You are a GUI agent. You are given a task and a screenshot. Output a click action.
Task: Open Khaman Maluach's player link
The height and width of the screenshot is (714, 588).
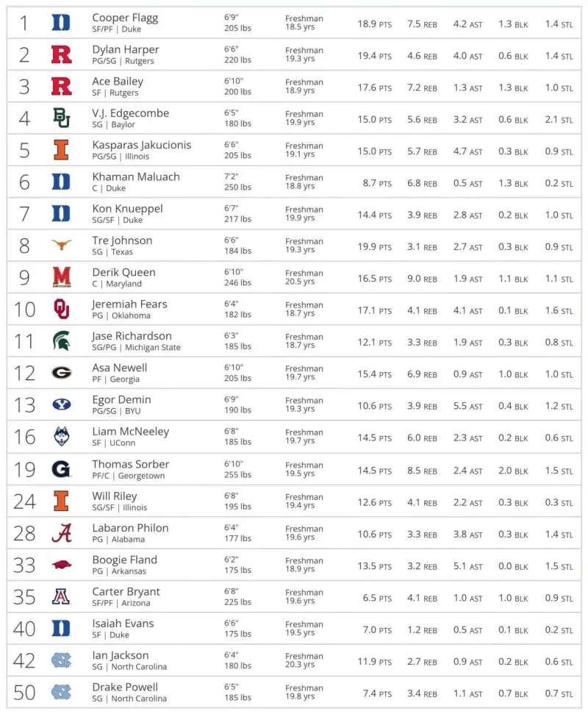point(136,176)
